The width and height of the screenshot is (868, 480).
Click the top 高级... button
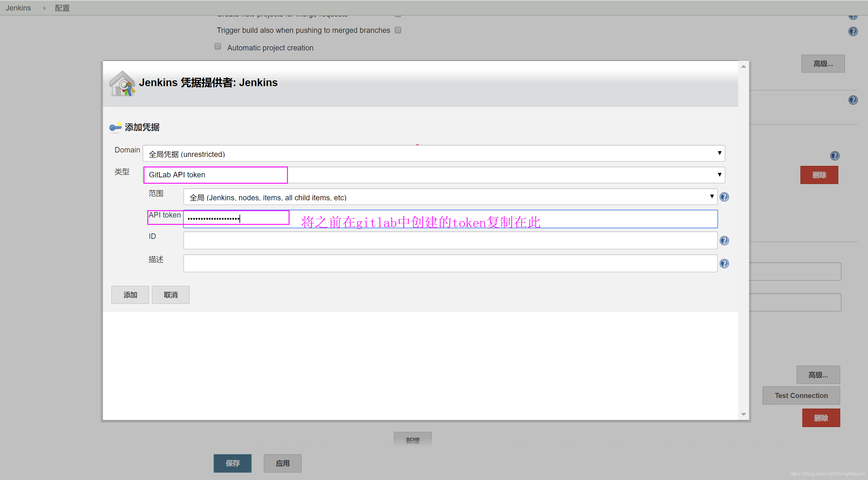pos(823,64)
